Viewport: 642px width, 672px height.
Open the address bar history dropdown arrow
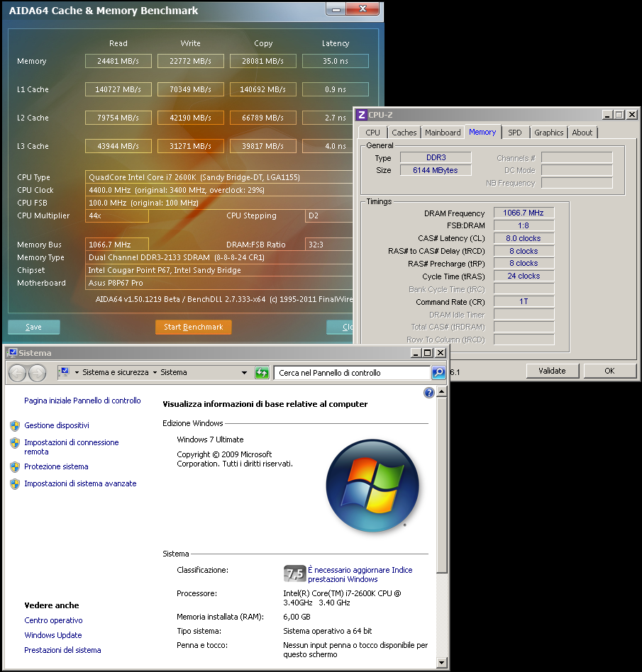pos(244,373)
